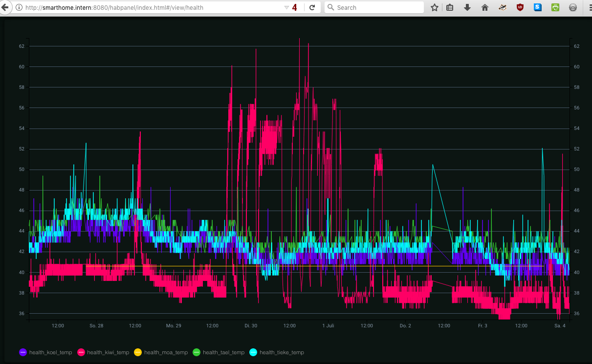This screenshot has width=592, height=364.
Task: Bookmark this page with the star icon
Action: [x=434, y=7]
